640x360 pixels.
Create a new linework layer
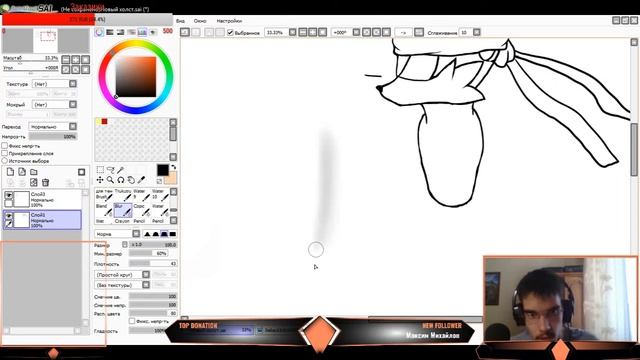coord(22,172)
